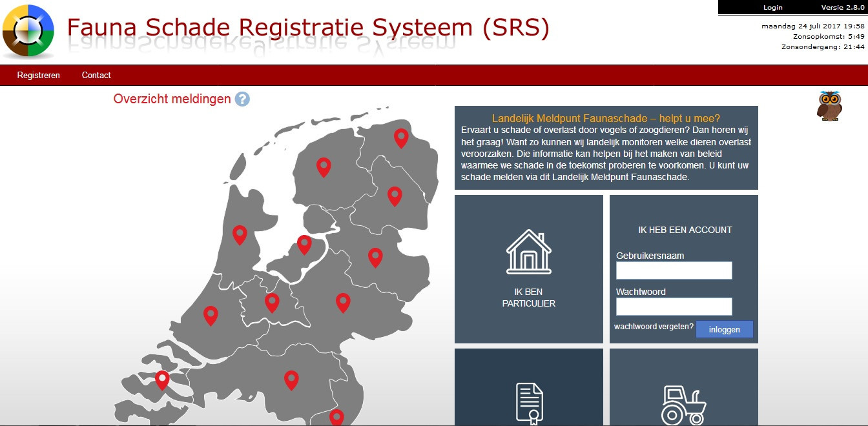Click the Versie 2.8.0 text

(x=842, y=8)
